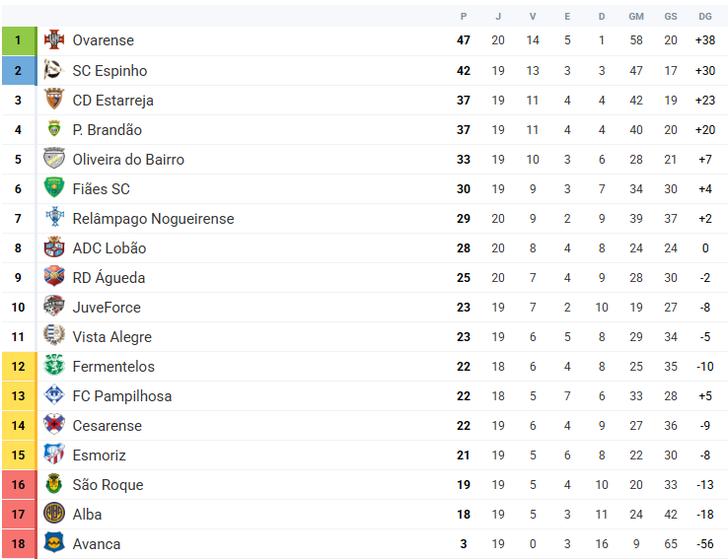Click the CD Estarreja crest icon
Image resolution: width=728 pixels, height=560 pixels.
tap(53, 100)
